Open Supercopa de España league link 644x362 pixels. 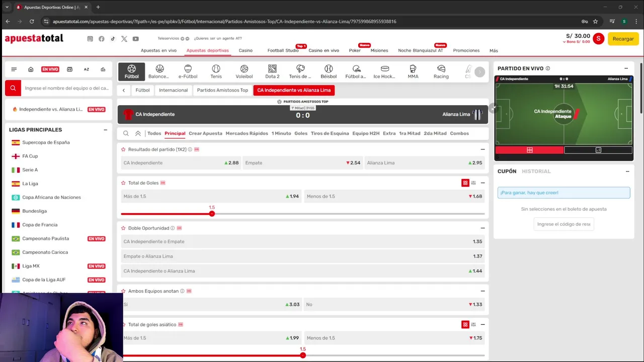tap(46, 142)
